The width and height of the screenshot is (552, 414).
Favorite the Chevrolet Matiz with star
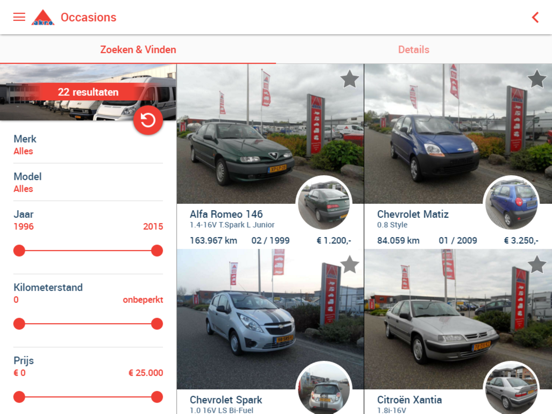pyautogui.click(x=537, y=79)
